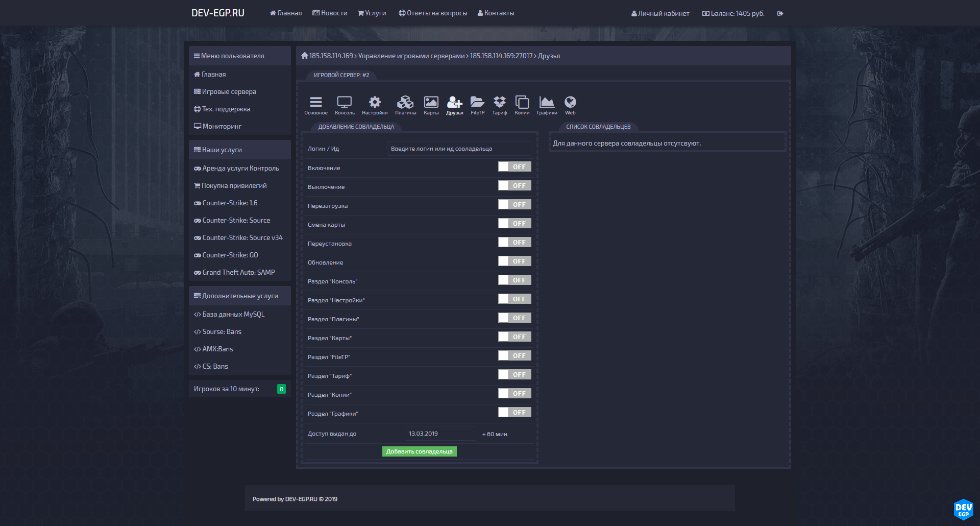Open the Web globe icon

[570, 105]
